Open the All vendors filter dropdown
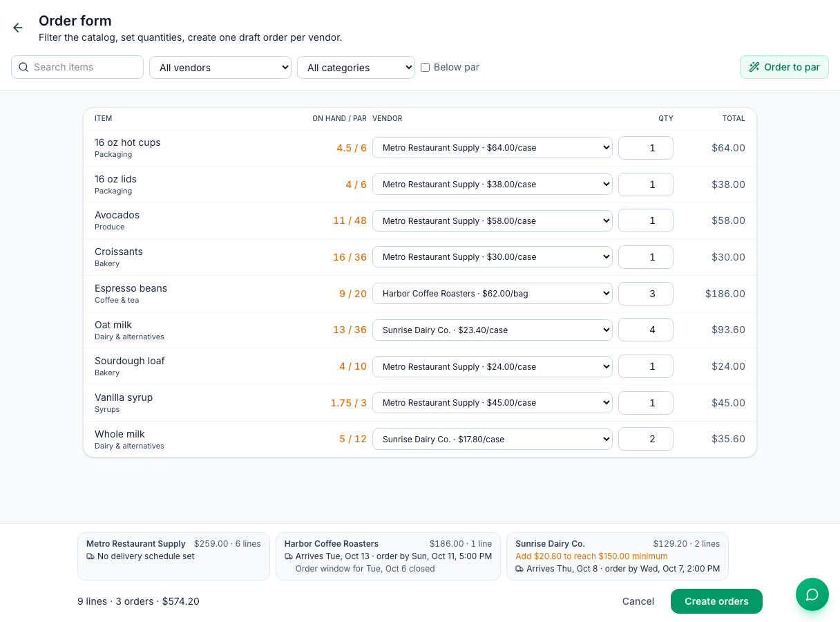 pyautogui.click(x=220, y=67)
